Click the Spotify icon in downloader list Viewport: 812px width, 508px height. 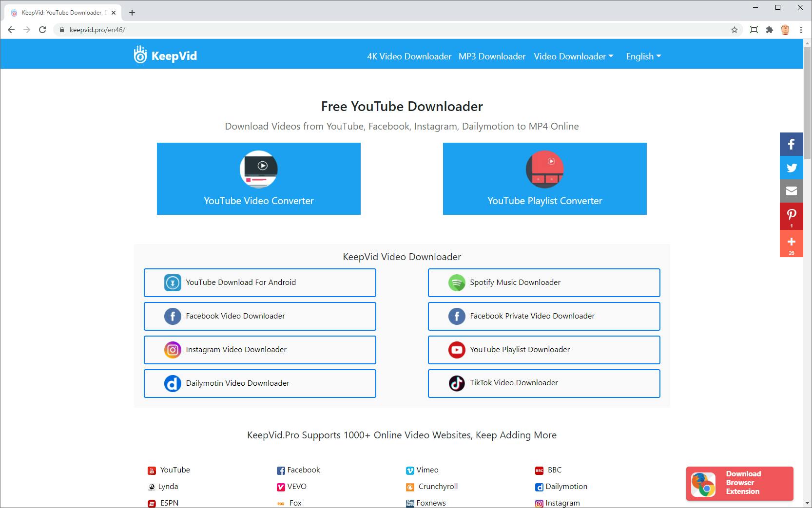pos(457,282)
